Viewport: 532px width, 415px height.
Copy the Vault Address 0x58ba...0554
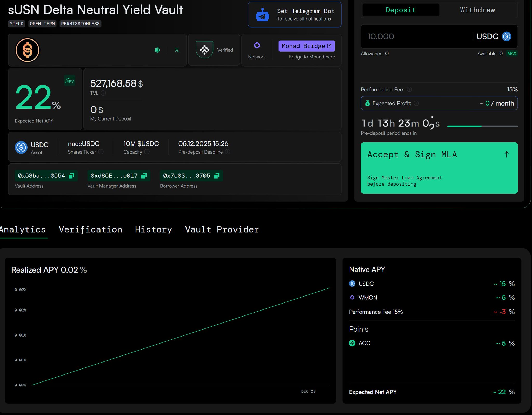71,176
